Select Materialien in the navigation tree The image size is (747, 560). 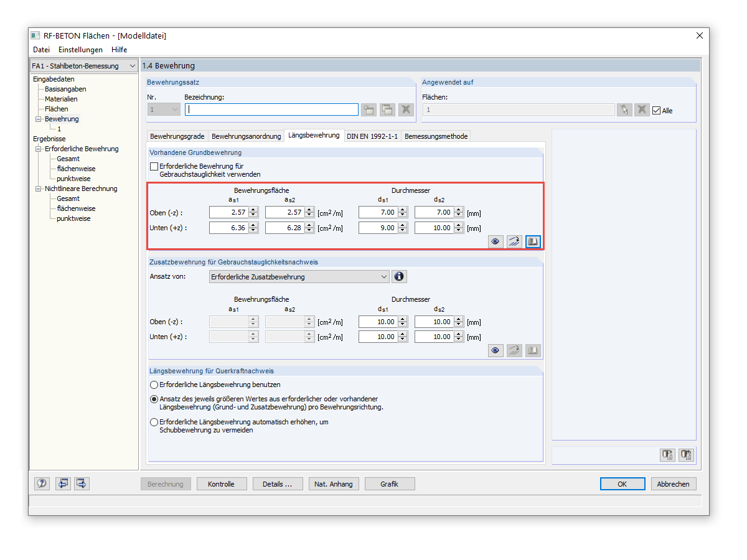(61, 99)
